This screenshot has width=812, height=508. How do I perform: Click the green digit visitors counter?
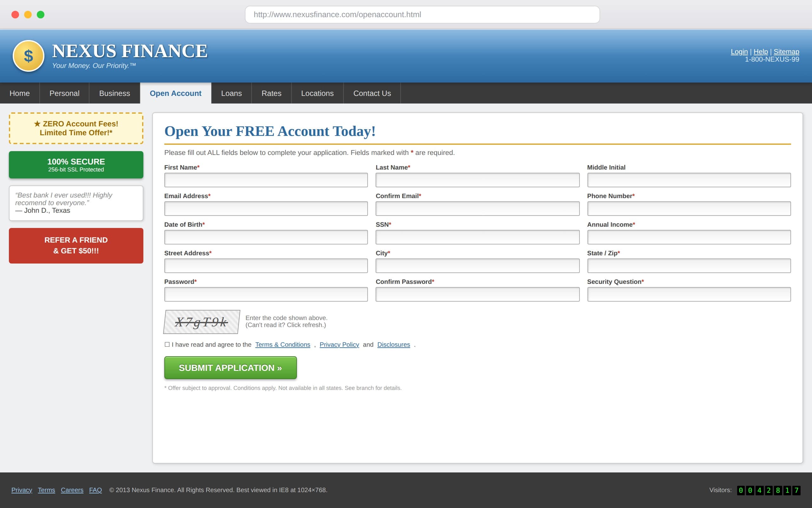point(769,490)
